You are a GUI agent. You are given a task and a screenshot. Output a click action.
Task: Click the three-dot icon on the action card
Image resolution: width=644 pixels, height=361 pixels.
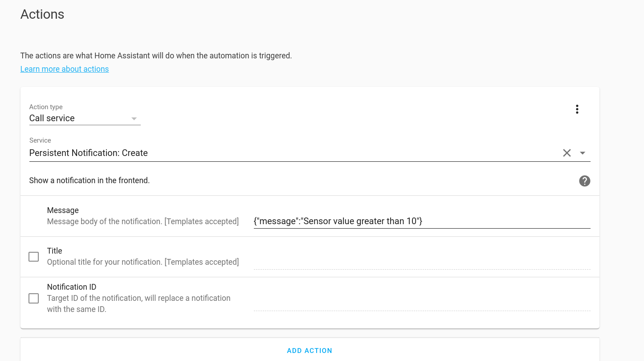point(577,109)
